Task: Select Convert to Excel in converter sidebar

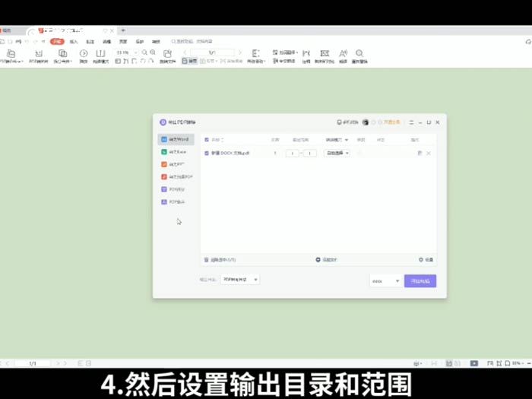Action: coord(176,152)
